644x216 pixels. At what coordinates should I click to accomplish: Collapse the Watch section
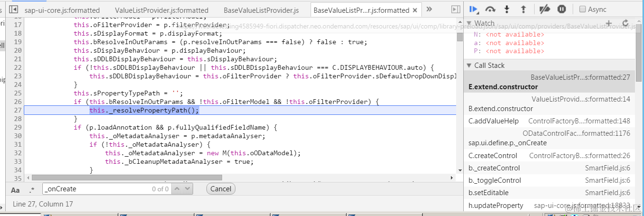coord(469,23)
